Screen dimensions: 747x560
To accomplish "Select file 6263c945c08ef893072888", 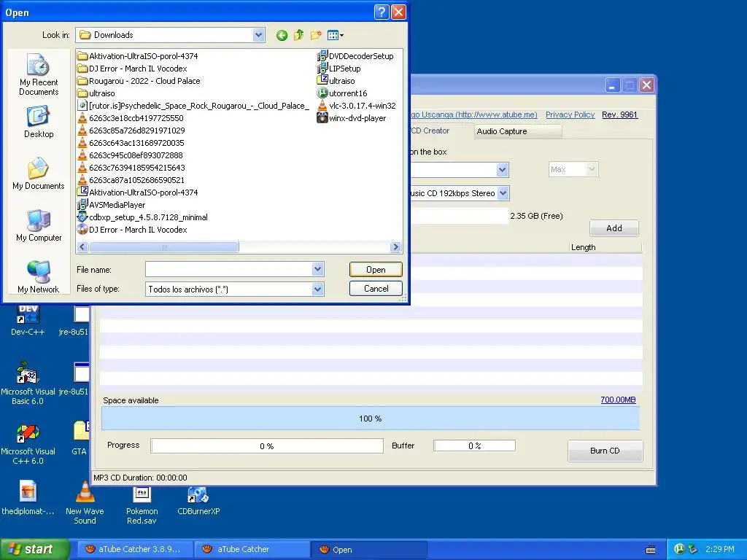I will click(130, 155).
